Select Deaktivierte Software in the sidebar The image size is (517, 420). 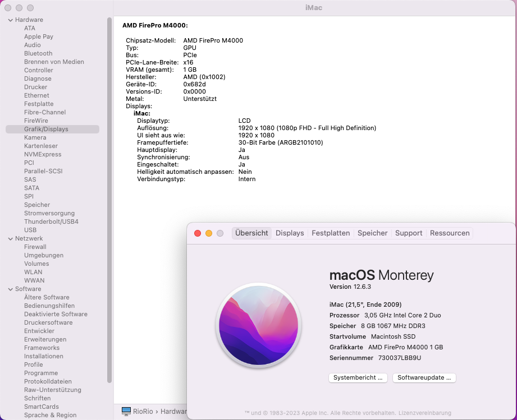point(56,314)
